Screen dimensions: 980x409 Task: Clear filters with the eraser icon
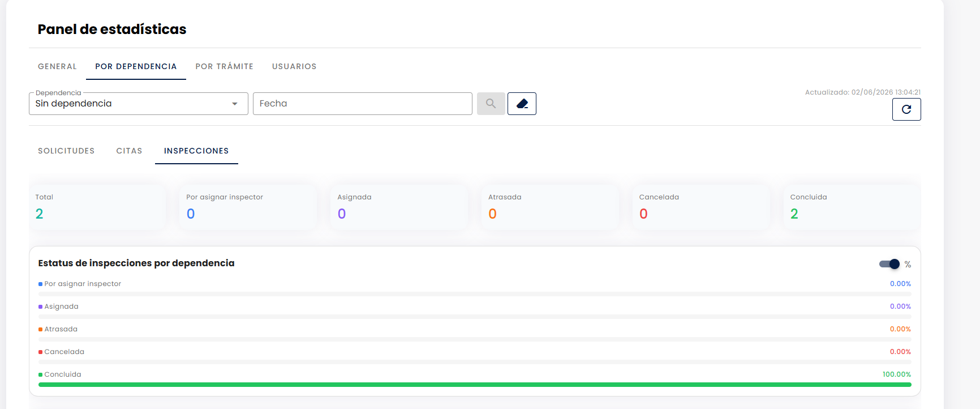click(x=522, y=104)
